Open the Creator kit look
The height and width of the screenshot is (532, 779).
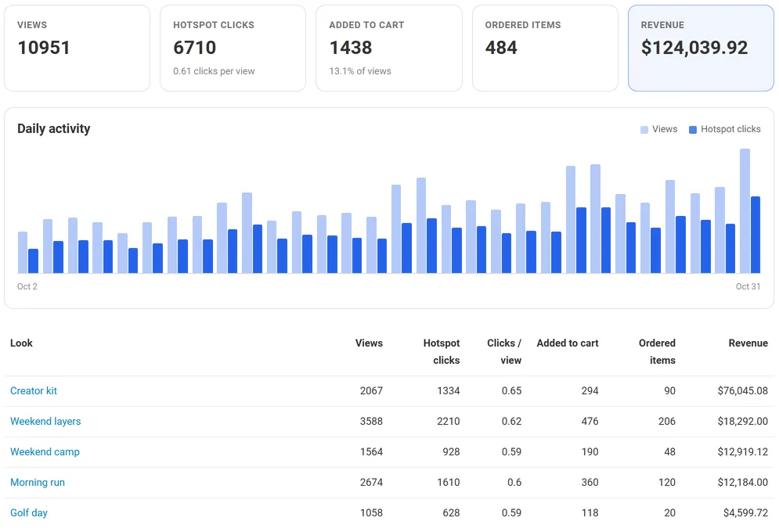tap(34, 390)
